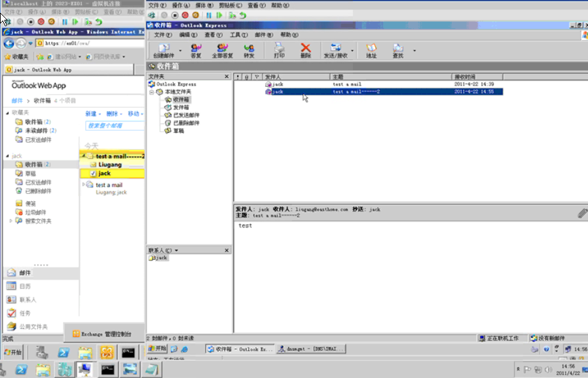Click the Forward (转发) toolbar icon
The width and height of the screenshot is (588, 378).
pos(249,50)
